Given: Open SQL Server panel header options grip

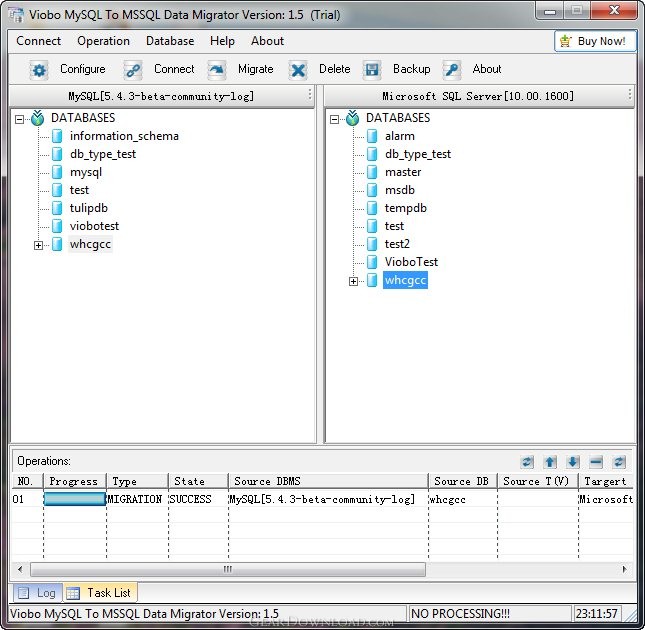Looking at the screenshot, I should [630, 95].
